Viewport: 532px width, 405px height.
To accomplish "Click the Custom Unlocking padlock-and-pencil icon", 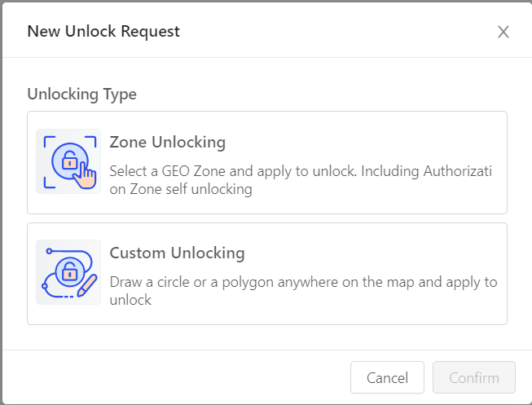I will pos(68,272).
